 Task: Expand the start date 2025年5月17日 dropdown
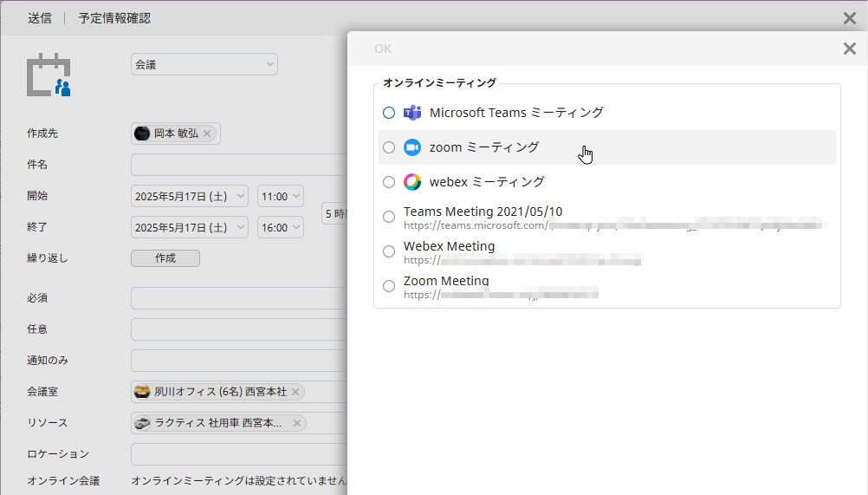coord(190,197)
